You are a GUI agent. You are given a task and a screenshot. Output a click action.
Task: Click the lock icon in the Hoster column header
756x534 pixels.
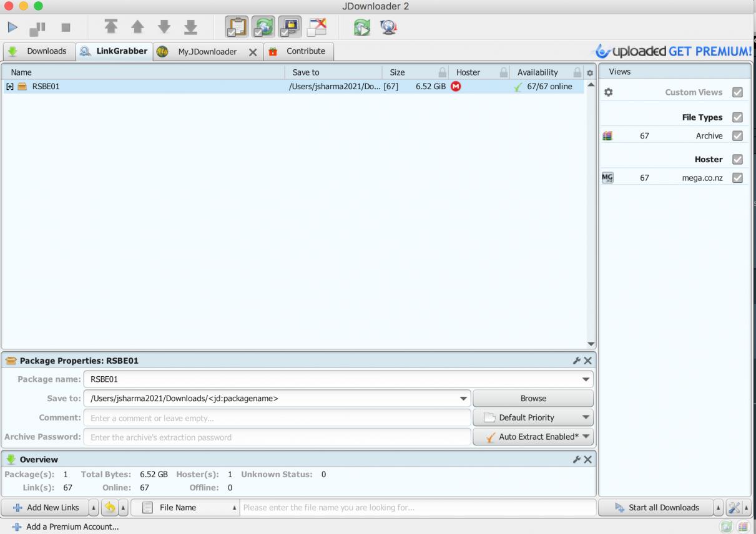(x=504, y=72)
